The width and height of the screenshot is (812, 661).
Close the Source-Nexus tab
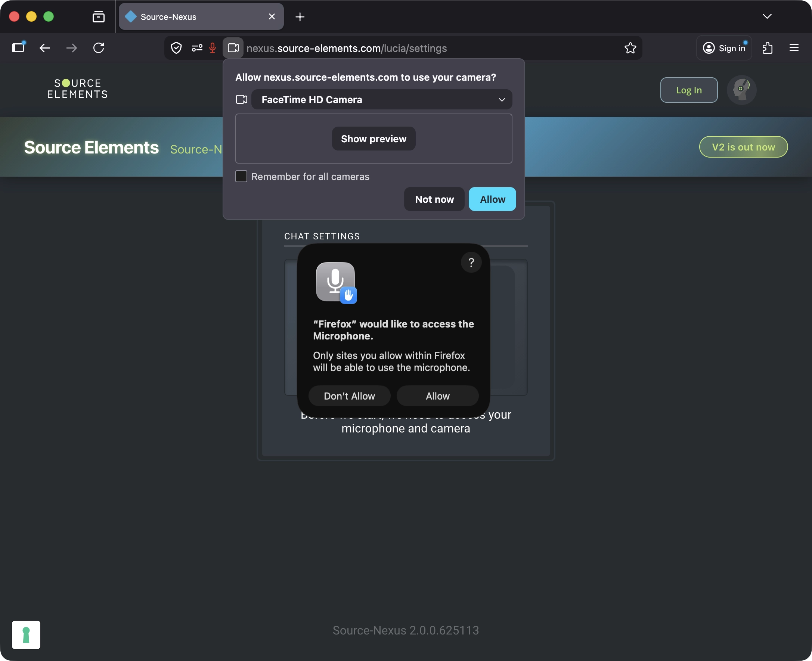click(272, 17)
